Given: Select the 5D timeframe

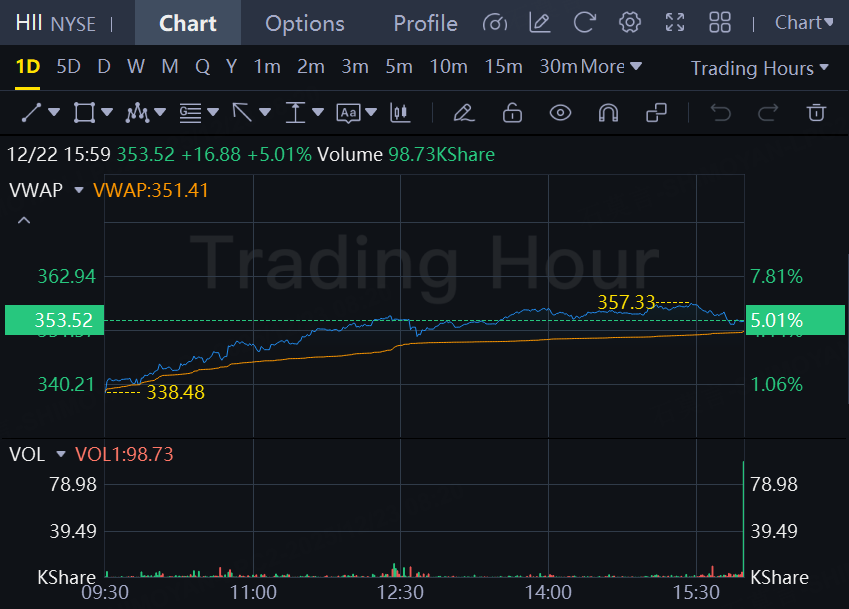Looking at the screenshot, I should [69, 67].
